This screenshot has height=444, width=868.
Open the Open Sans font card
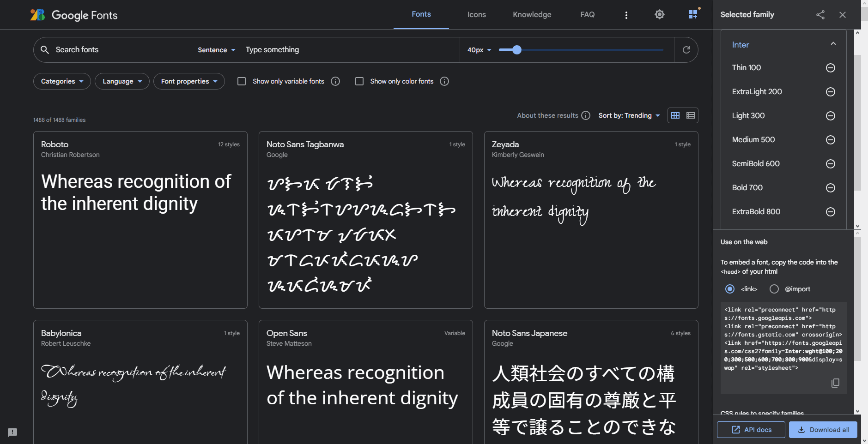coord(366,382)
